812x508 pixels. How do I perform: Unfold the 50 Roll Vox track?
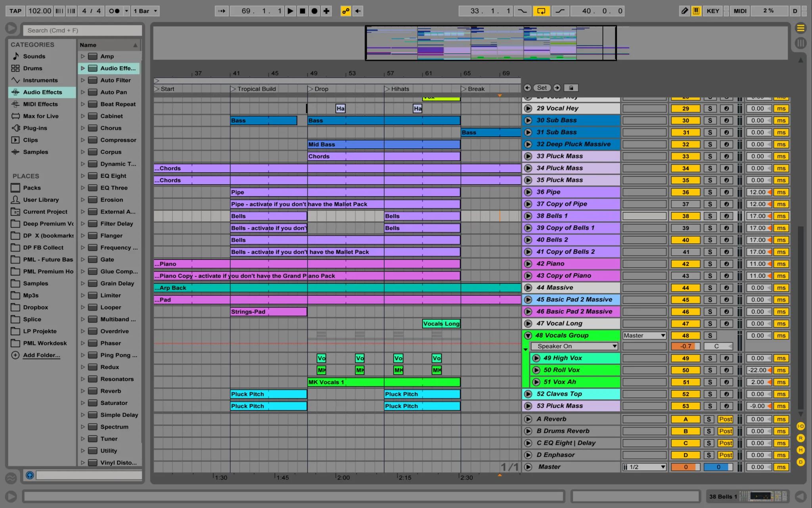(536, 370)
